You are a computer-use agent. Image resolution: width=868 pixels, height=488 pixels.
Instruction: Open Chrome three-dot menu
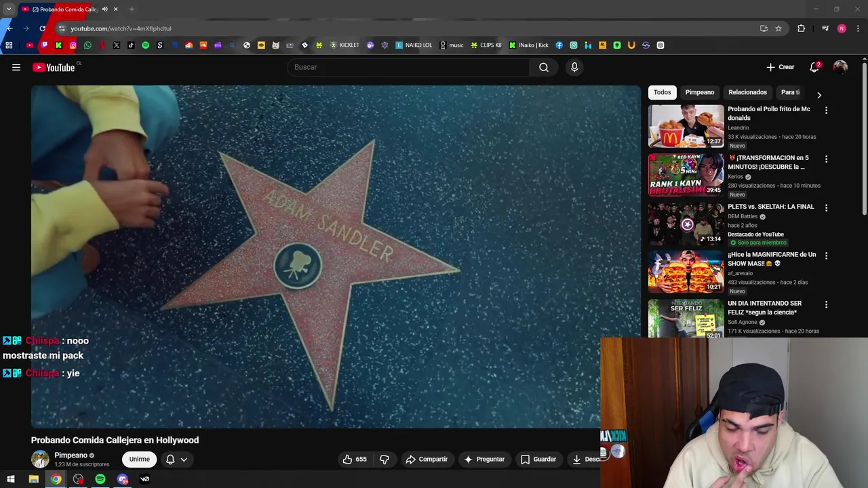click(859, 28)
